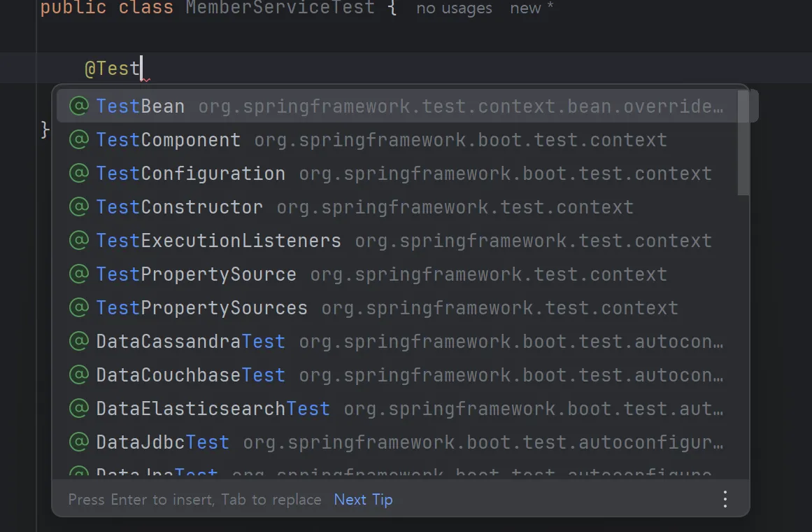This screenshot has width=812, height=532.
Task: Choose TestComponent from completion list
Action: tap(397, 140)
